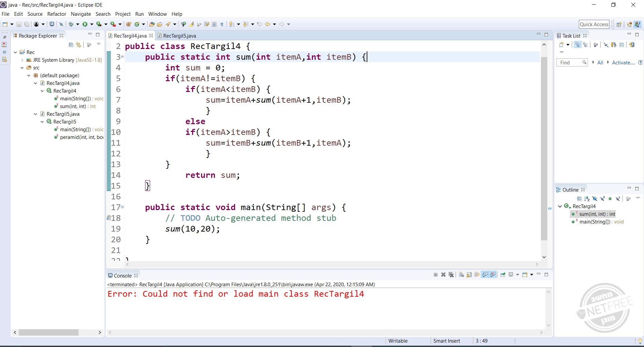Image resolution: width=644 pixels, height=347 pixels.
Task: Click the Open Task folder icon
Action: (160, 24)
